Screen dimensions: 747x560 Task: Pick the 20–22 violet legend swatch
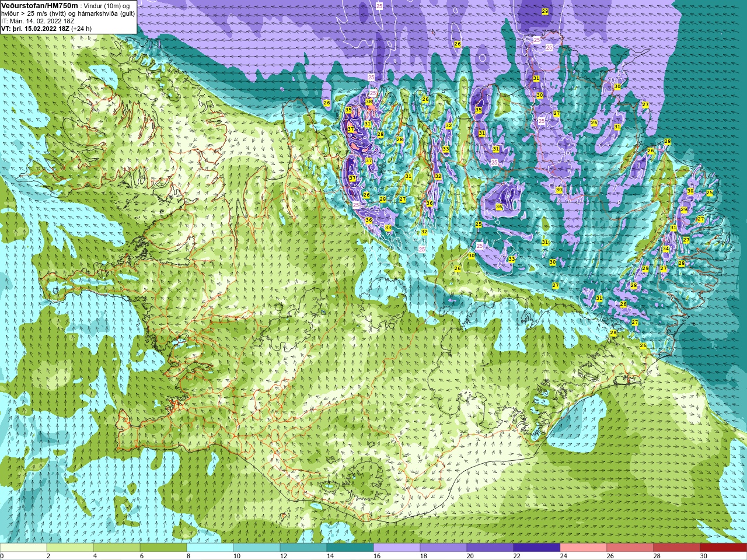coord(490,548)
